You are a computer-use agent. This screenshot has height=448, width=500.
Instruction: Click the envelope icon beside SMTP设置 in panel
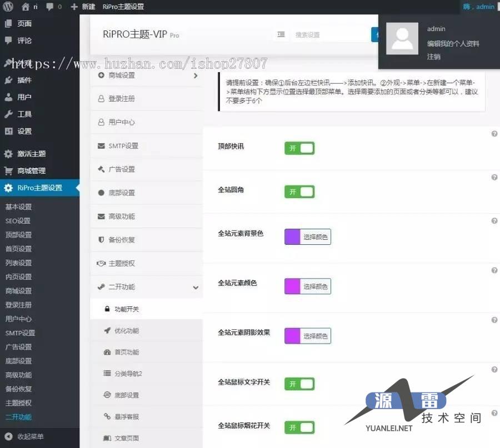pos(101,145)
